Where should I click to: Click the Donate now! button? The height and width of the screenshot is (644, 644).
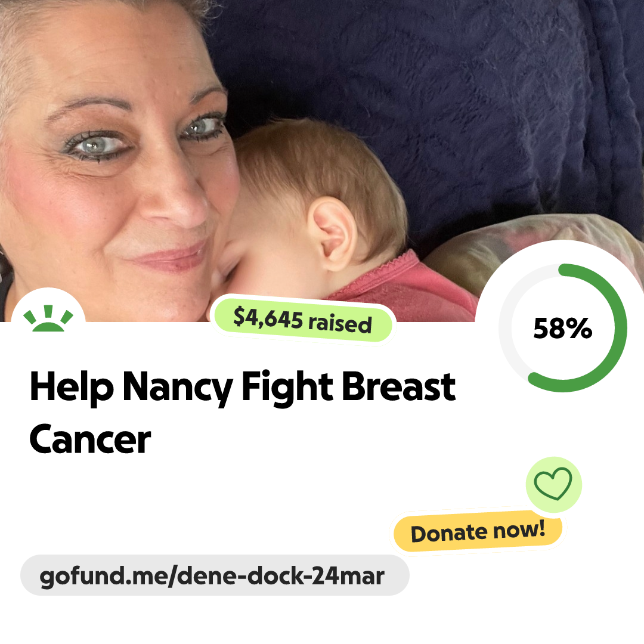coord(478,532)
